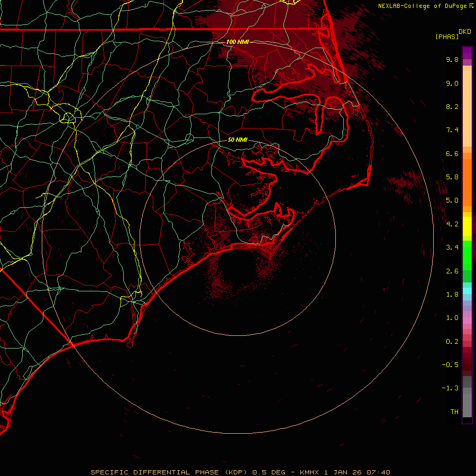Click the 9.0 value on the color scale

[x=452, y=83]
